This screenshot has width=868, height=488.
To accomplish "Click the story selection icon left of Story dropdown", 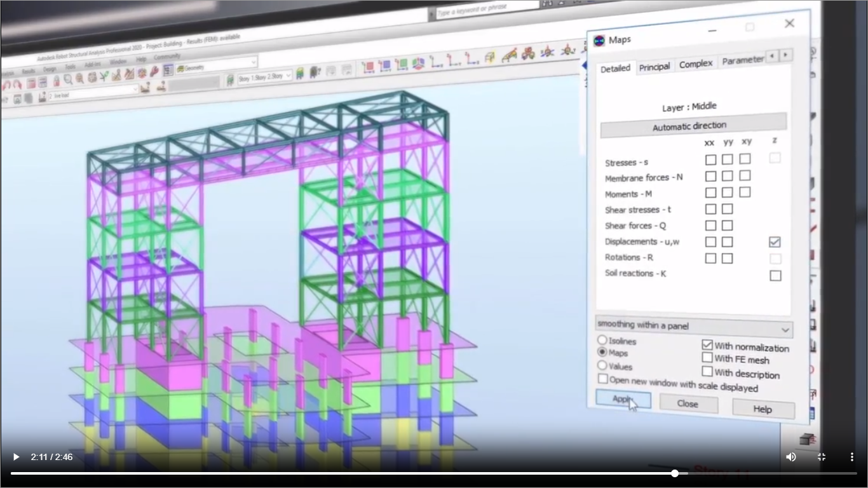I will pos(230,80).
